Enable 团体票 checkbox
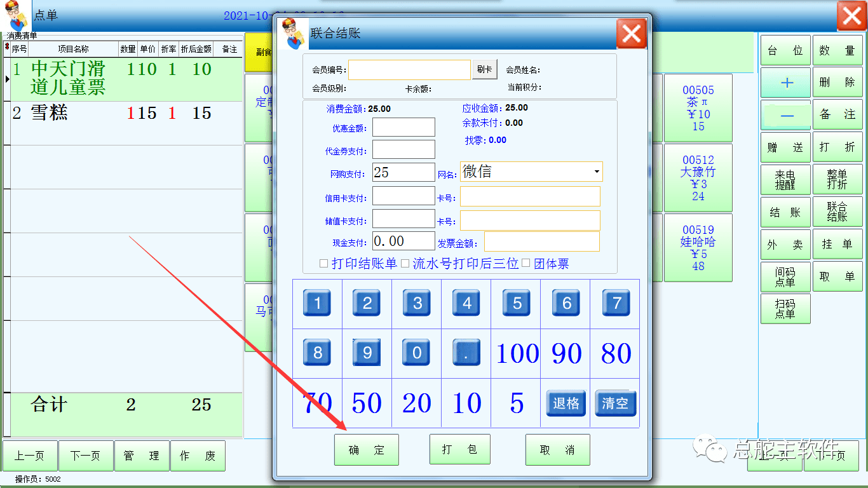The height and width of the screenshot is (488, 868). (526, 263)
